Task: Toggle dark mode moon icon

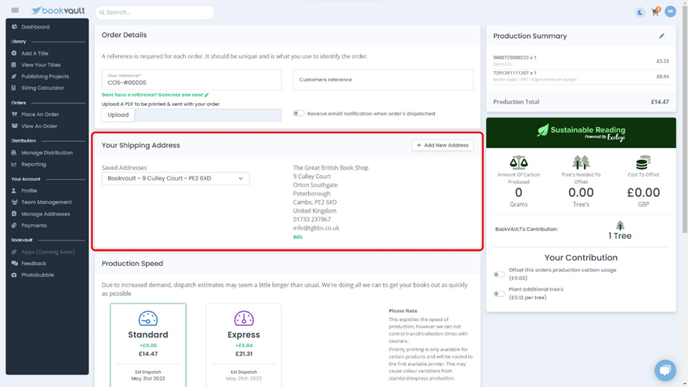Action: pyautogui.click(x=640, y=12)
